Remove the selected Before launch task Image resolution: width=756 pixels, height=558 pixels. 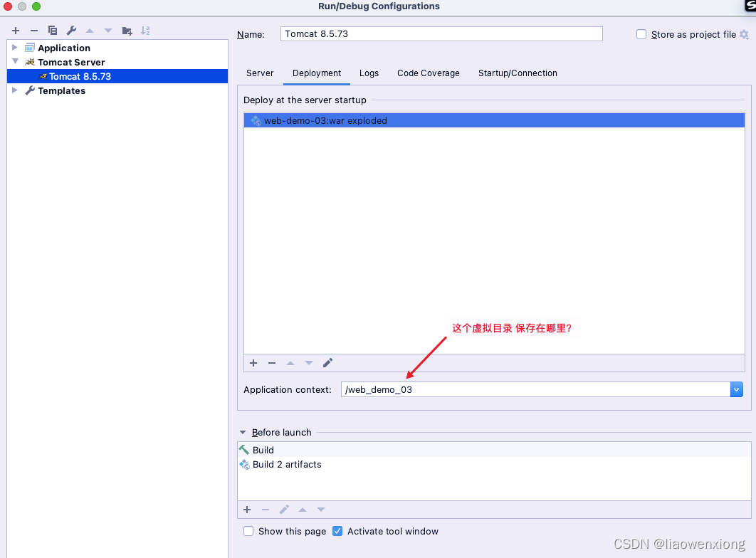266,510
